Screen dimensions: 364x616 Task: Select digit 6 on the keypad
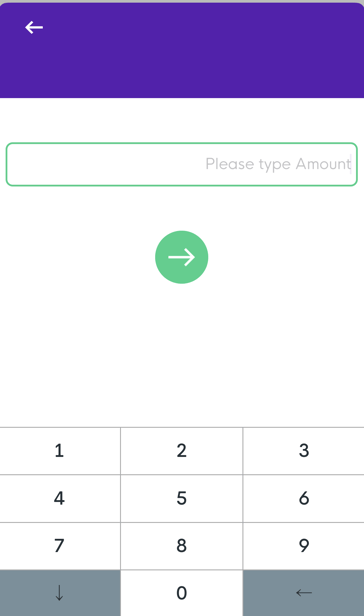click(304, 498)
